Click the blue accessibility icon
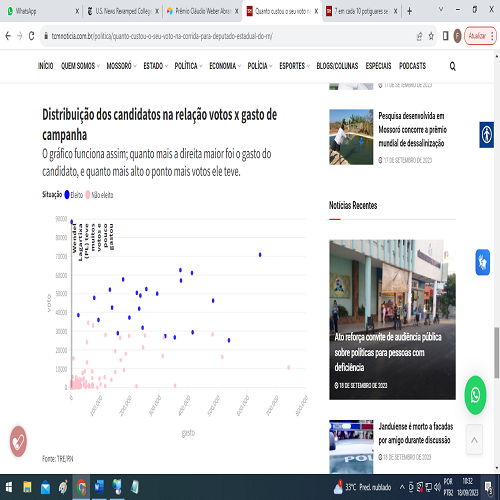The image size is (500, 500). tap(487, 135)
